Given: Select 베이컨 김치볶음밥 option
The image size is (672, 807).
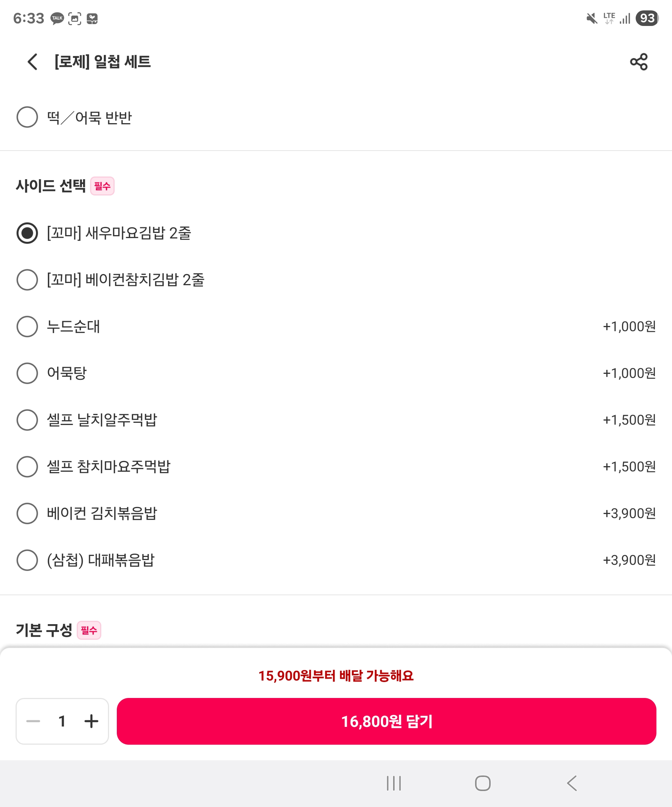Looking at the screenshot, I should [x=27, y=513].
